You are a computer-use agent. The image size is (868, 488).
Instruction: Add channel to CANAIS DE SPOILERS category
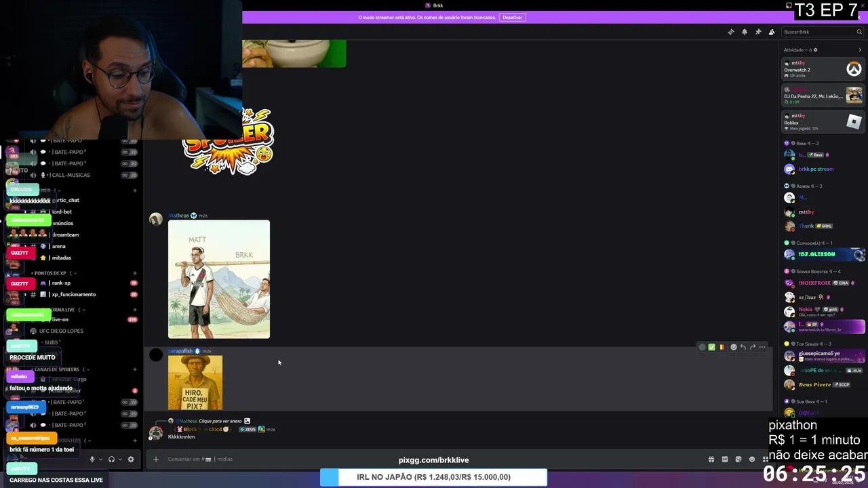135,369
